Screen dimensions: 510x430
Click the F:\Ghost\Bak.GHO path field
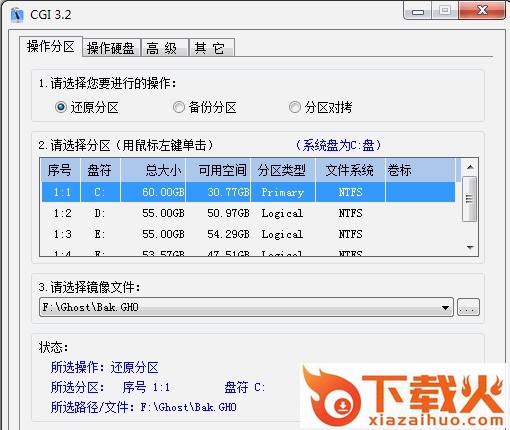coord(238,307)
